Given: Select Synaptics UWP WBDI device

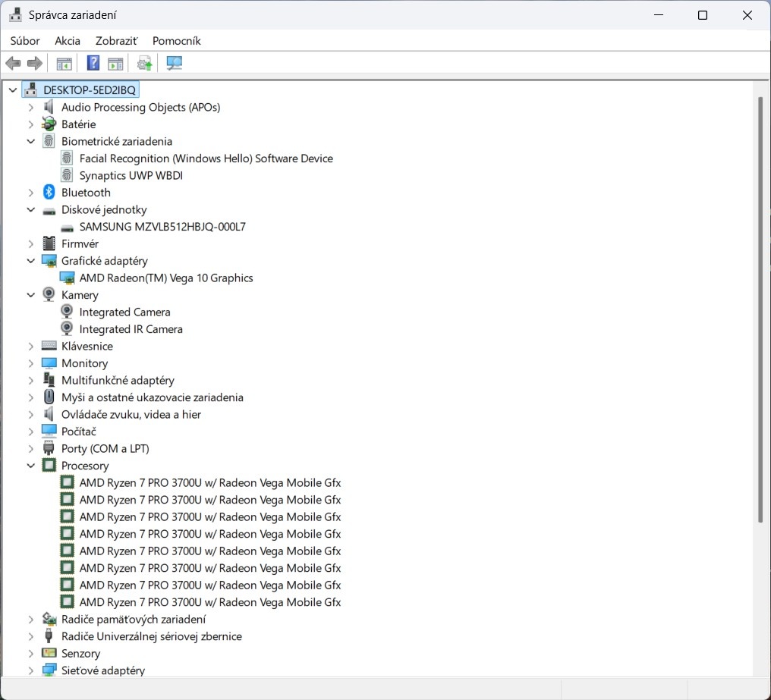Looking at the screenshot, I should point(131,176).
